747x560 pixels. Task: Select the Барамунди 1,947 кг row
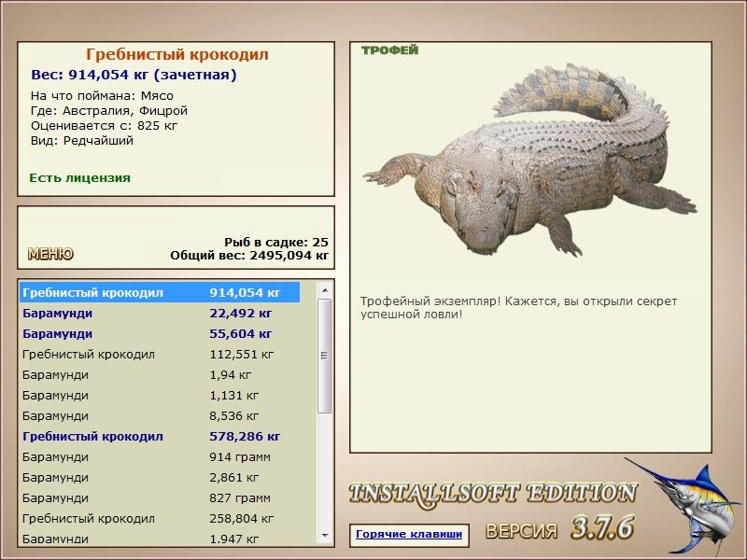pos(160,539)
